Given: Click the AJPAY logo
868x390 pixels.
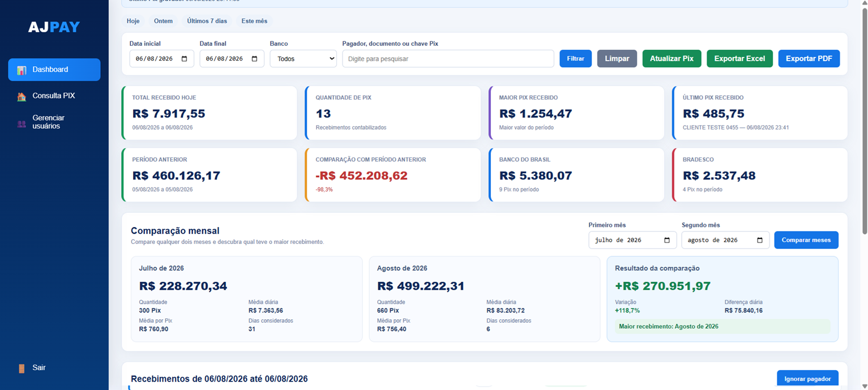Looking at the screenshot, I should (54, 27).
